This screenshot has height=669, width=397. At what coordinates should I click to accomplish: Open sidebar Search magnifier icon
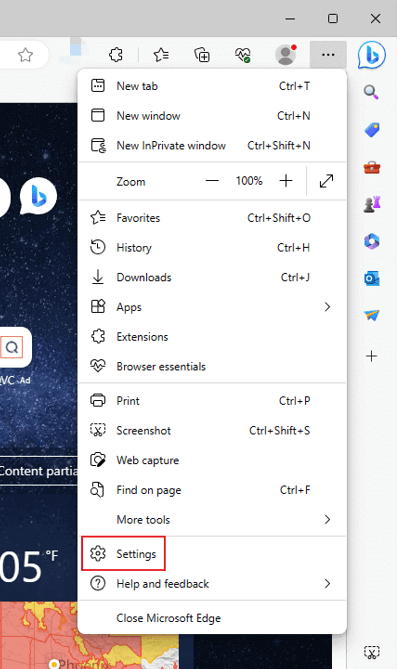(x=371, y=92)
